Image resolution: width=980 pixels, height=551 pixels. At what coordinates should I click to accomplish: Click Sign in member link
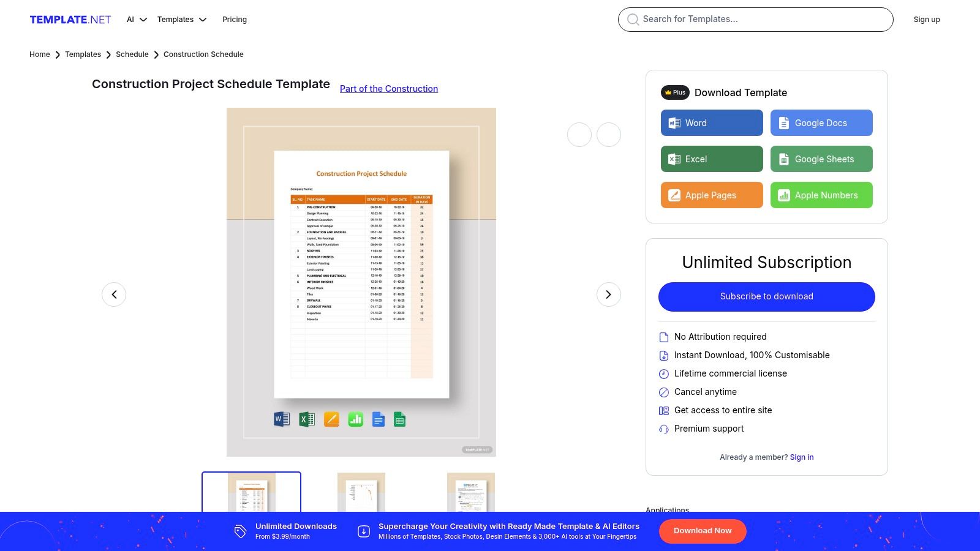coord(802,457)
